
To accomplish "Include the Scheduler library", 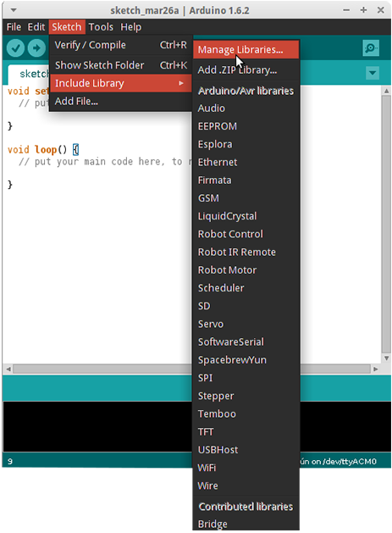I will [x=246, y=288].
